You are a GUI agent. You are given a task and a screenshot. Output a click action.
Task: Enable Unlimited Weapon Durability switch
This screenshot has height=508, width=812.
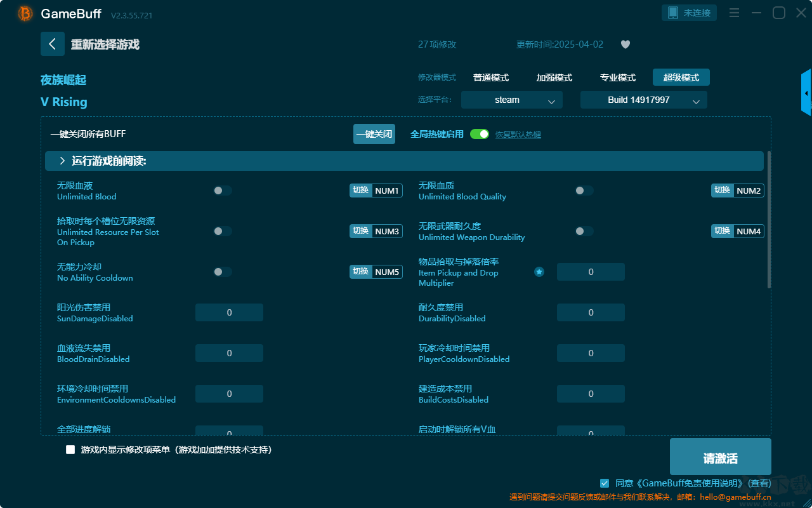(x=584, y=231)
